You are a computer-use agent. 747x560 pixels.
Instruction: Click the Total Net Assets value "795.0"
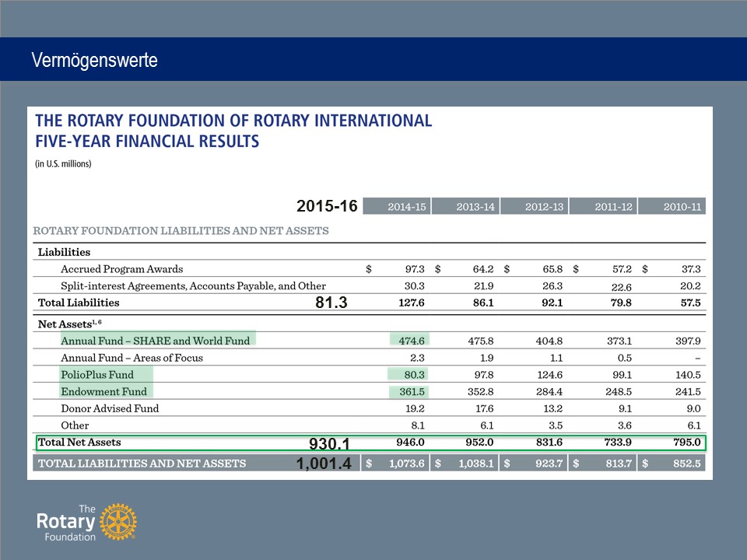687,443
